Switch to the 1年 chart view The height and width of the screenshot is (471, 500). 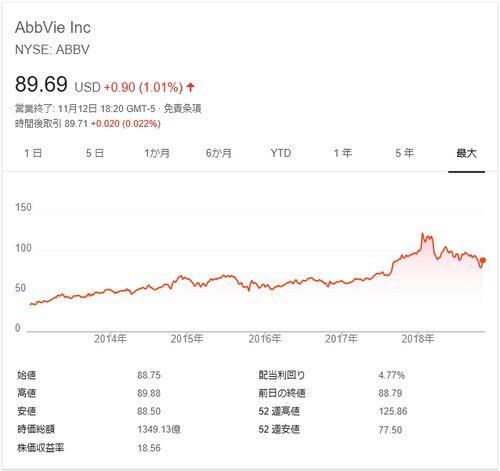coord(343,153)
